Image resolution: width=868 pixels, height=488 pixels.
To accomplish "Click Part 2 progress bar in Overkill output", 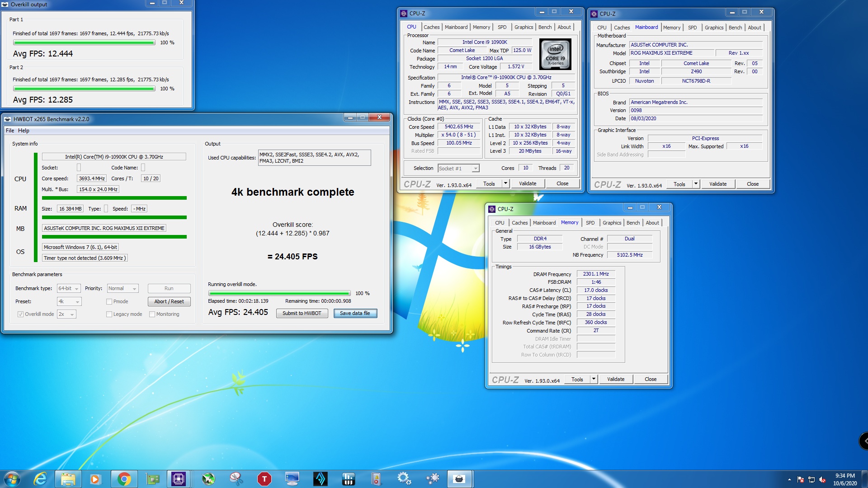I will coord(84,89).
